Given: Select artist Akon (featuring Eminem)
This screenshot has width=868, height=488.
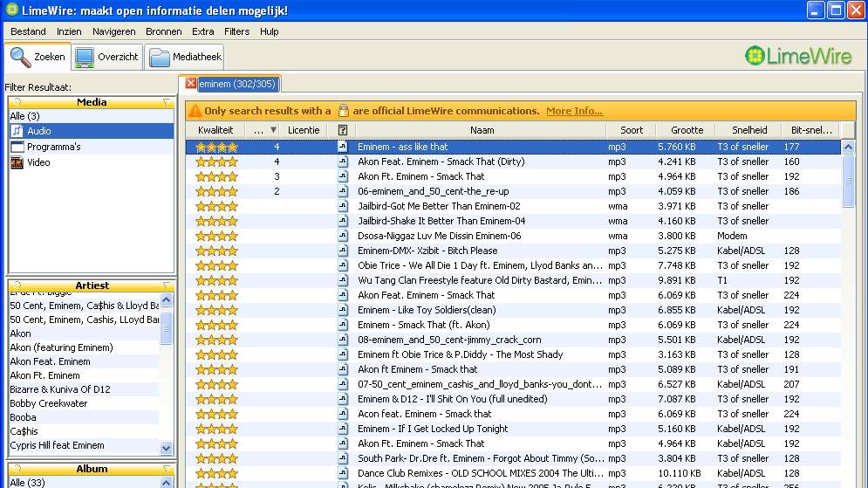Looking at the screenshot, I should (x=84, y=347).
